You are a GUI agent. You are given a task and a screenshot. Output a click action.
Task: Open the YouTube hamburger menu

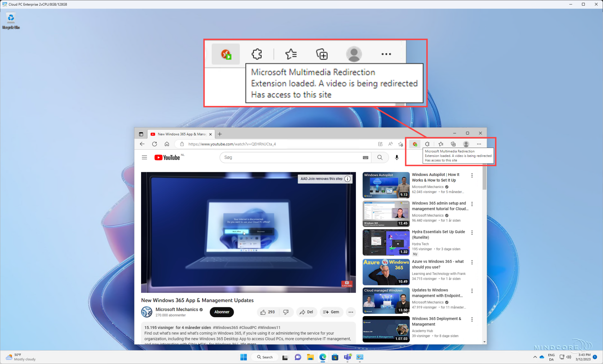click(x=144, y=157)
